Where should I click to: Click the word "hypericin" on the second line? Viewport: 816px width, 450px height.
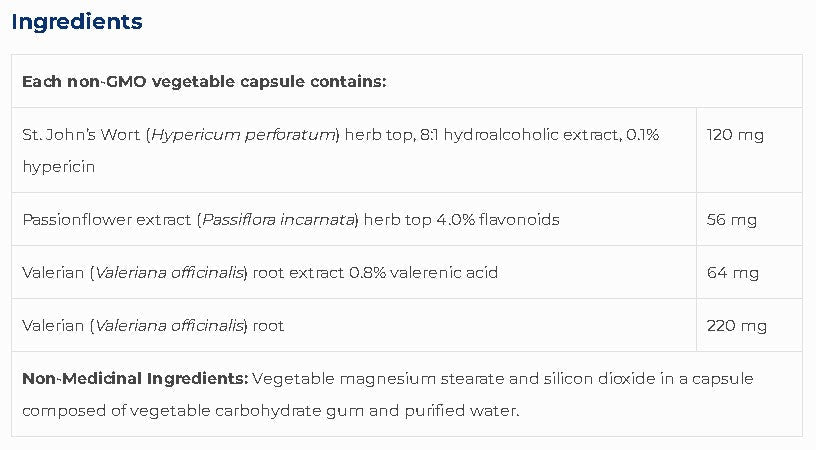click(58, 166)
